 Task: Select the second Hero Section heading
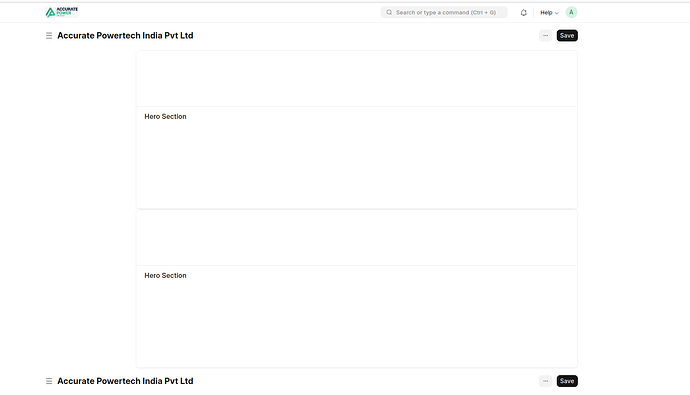[x=165, y=275]
